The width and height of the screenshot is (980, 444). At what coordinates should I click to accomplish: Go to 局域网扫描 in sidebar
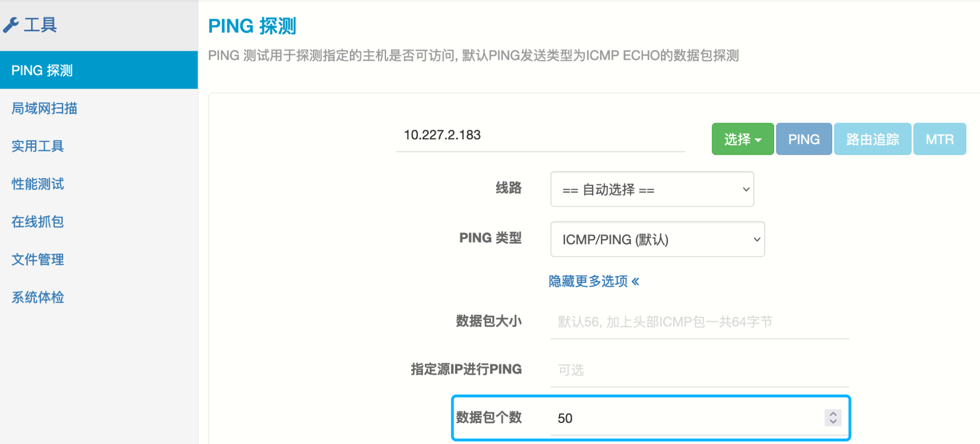(45, 108)
